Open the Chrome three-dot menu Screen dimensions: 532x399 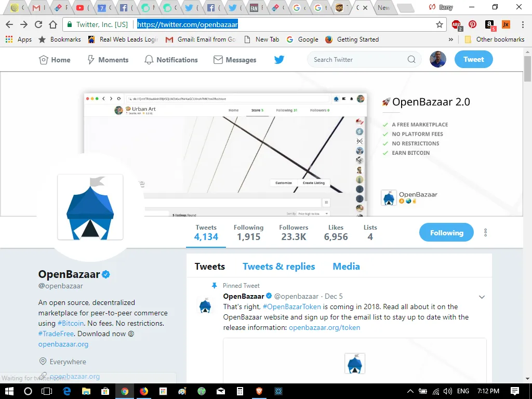(523, 24)
